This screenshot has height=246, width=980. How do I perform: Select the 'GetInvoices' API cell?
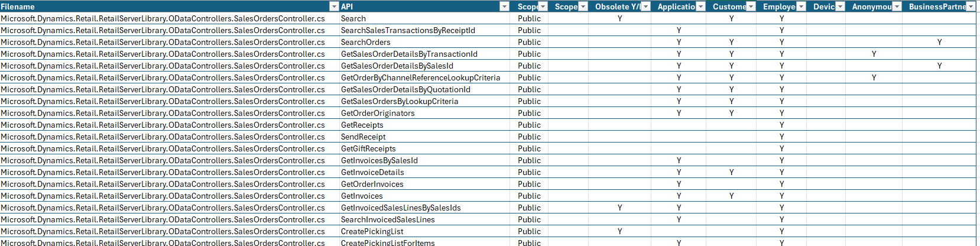(424, 196)
